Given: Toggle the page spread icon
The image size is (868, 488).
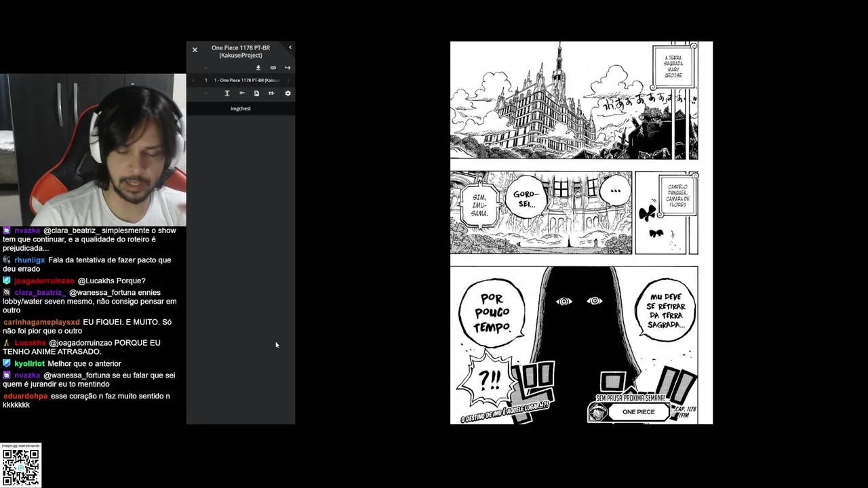Looking at the screenshot, I should point(271,93).
